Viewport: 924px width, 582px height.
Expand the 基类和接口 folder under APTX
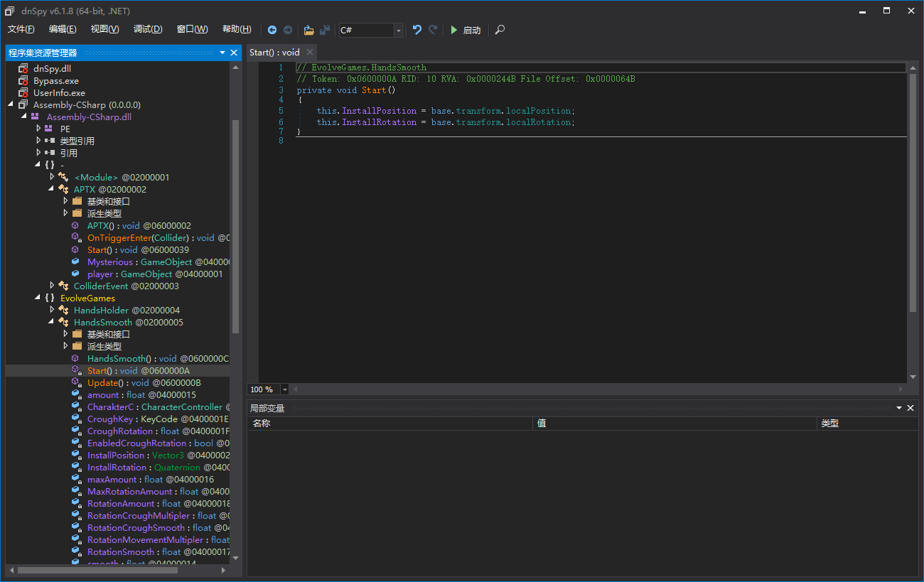pos(65,201)
